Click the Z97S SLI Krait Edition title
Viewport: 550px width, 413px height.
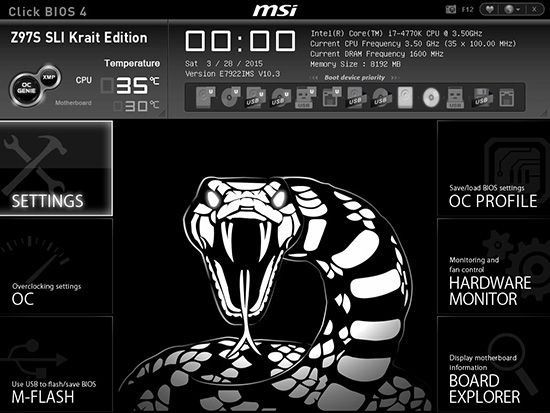coord(79,38)
